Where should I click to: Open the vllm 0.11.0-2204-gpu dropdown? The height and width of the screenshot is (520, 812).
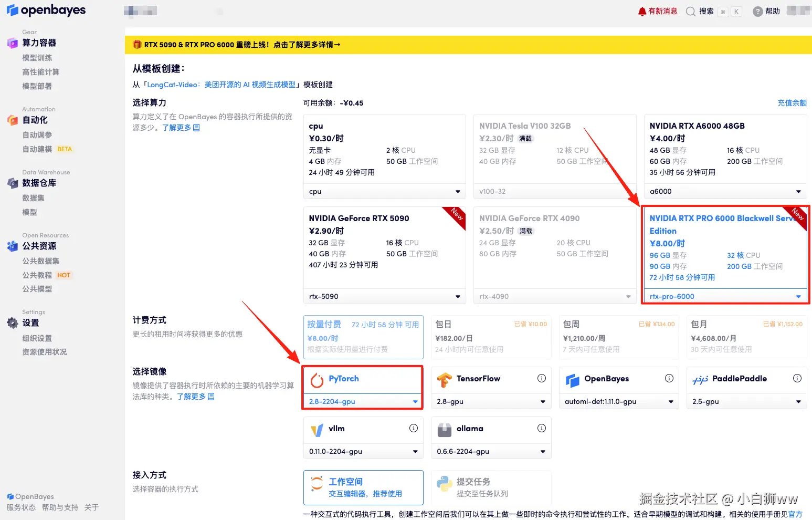pos(363,452)
